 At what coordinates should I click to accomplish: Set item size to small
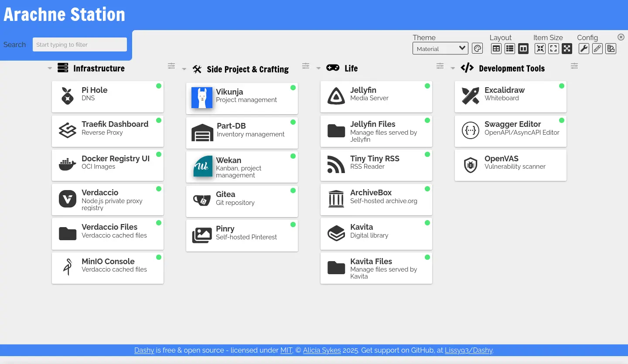coord(540,48)
